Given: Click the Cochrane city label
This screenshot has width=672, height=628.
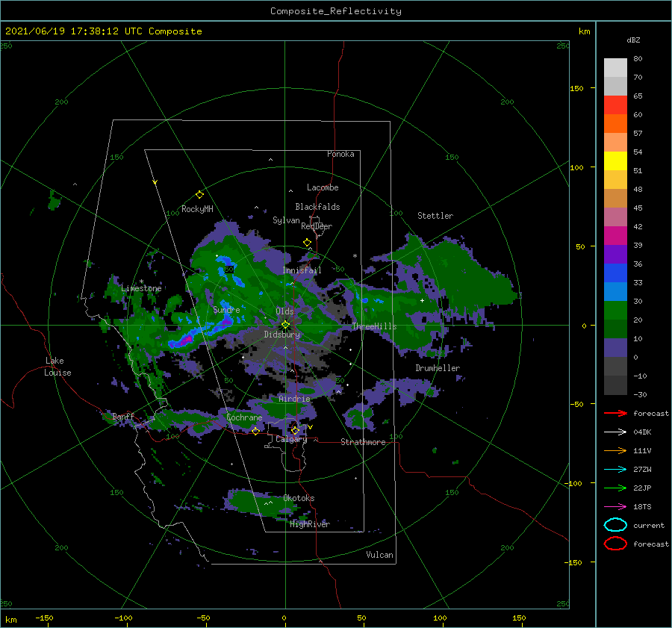Looking at the screenshot, I should pyautogui.click(x=244, y=417).
